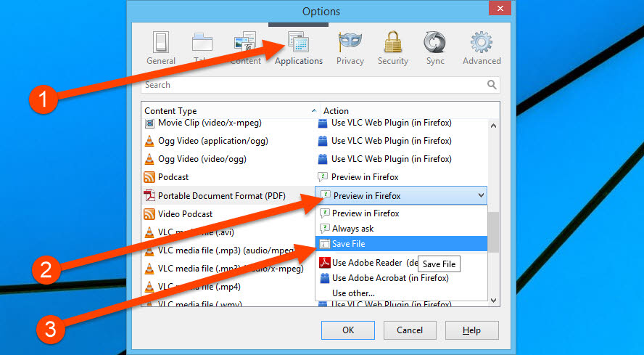
Task: Expand the PDF action dropdown arrow
Action: point(481,196)
